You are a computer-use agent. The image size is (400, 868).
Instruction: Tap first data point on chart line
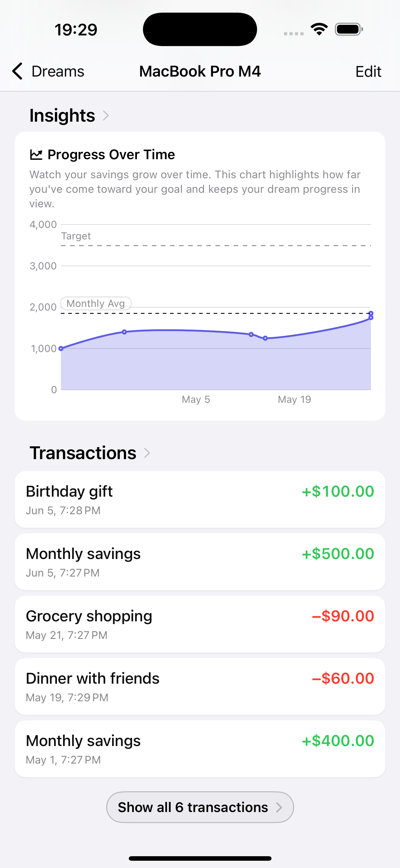click(61, 348)
